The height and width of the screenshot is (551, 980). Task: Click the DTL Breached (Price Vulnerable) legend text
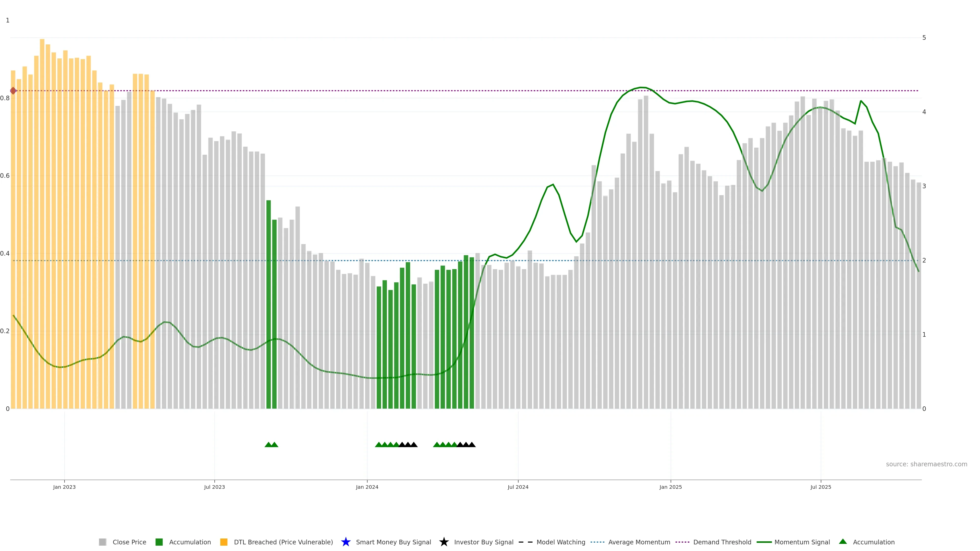(x=283, y=542)
